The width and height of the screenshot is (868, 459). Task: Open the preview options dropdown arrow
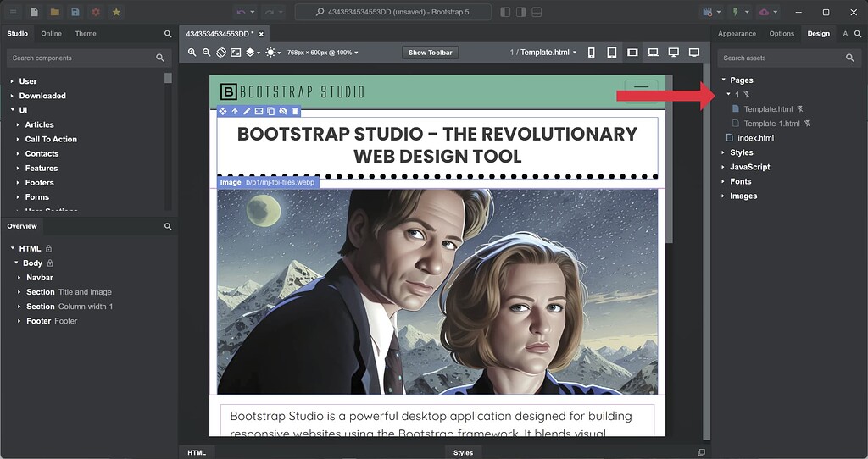point(719,12)
